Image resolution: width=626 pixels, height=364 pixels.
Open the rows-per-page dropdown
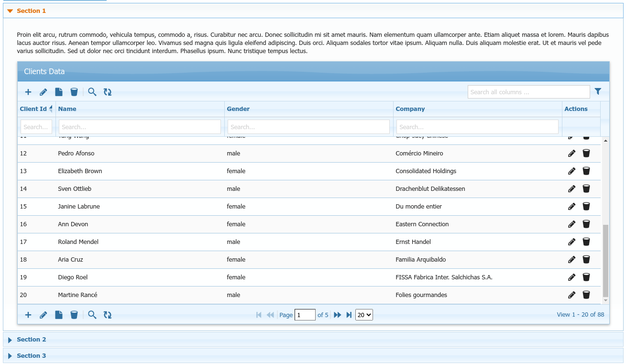click(x=364, y=315)
